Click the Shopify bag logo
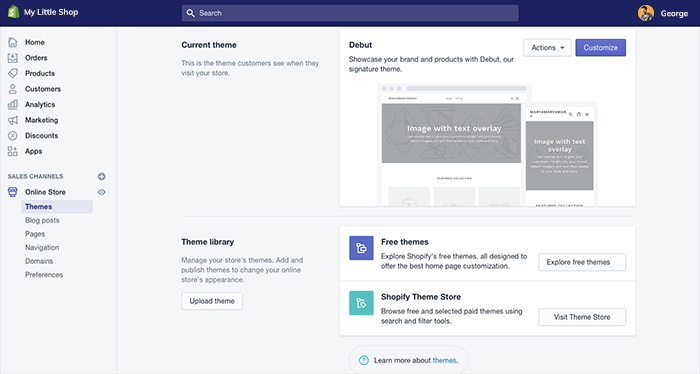Screen dimensions: 700x374 [x=13, y=12]
